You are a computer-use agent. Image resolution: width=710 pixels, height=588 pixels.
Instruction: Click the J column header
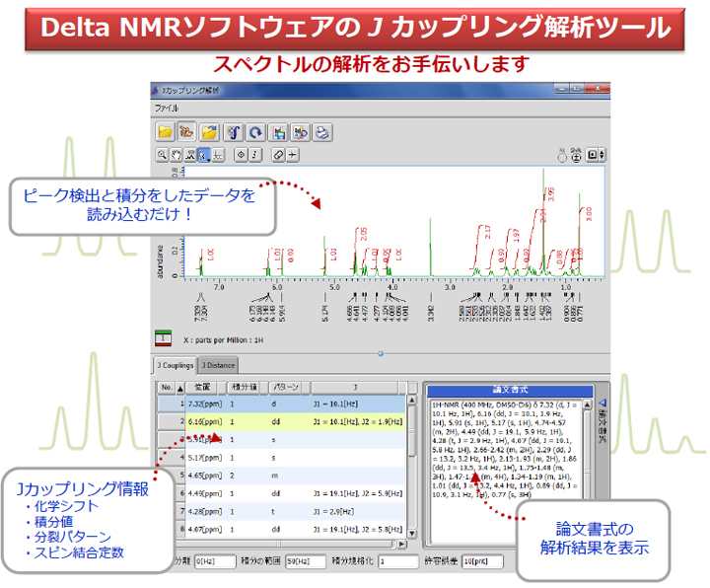[355, 388]
